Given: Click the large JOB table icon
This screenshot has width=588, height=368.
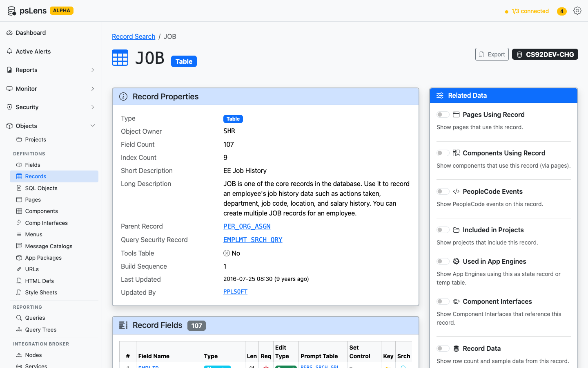Looking at the screenshot, I should tap(120, 58).
